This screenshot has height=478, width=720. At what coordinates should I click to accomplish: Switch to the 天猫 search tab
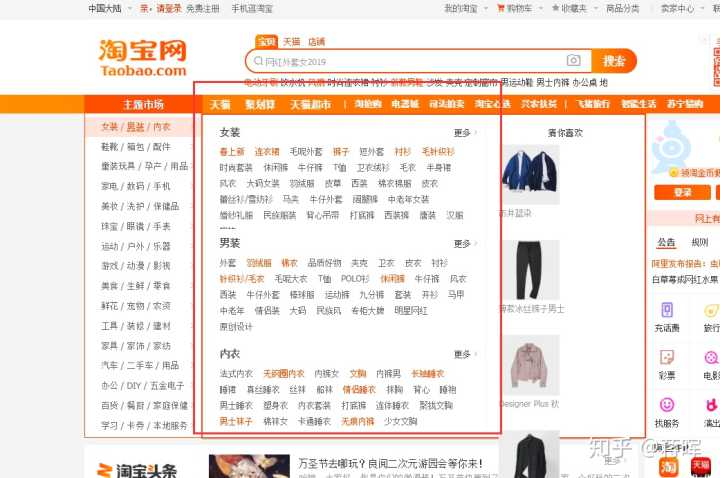click(291, 42)
